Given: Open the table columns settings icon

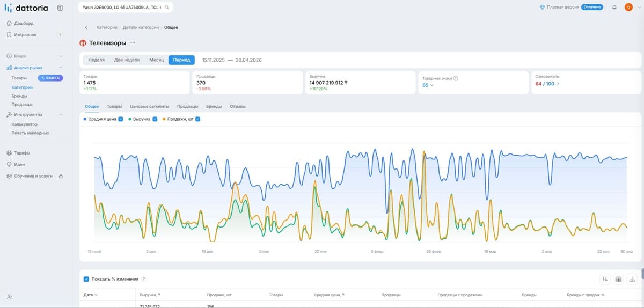Looking at the screenshot, I should [x=618, y=279].
